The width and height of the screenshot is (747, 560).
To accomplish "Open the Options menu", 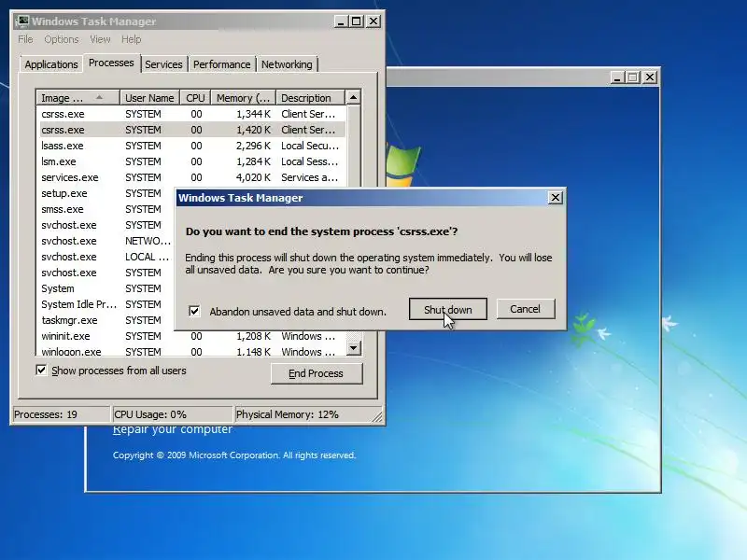I will point(62,39).
